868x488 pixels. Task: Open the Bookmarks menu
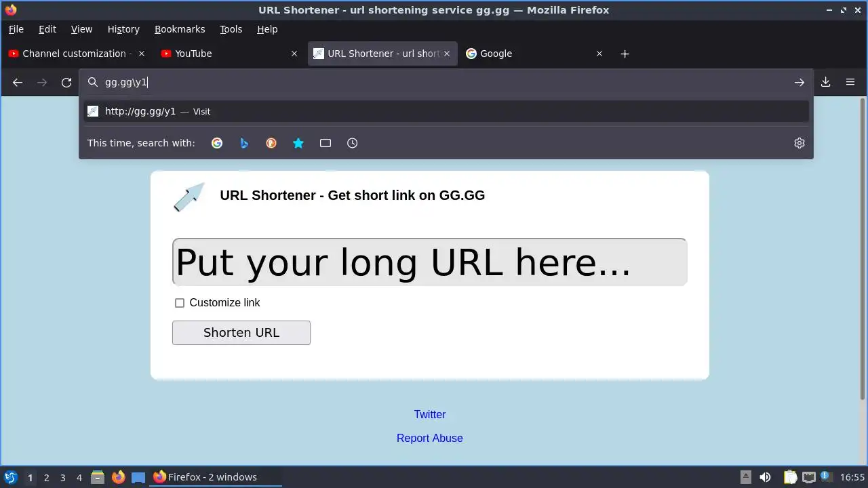pyautogui.click(x=180, y=29)
